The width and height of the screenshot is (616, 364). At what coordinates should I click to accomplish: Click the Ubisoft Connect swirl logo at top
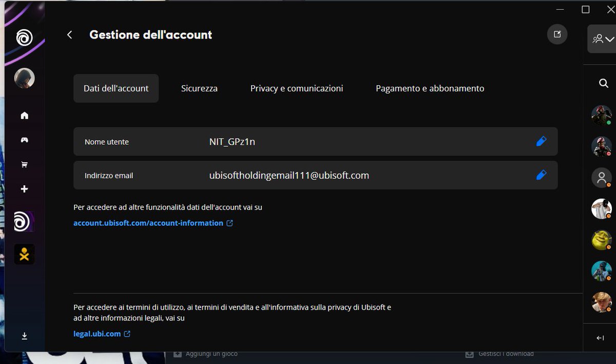(x=24, y=37)
